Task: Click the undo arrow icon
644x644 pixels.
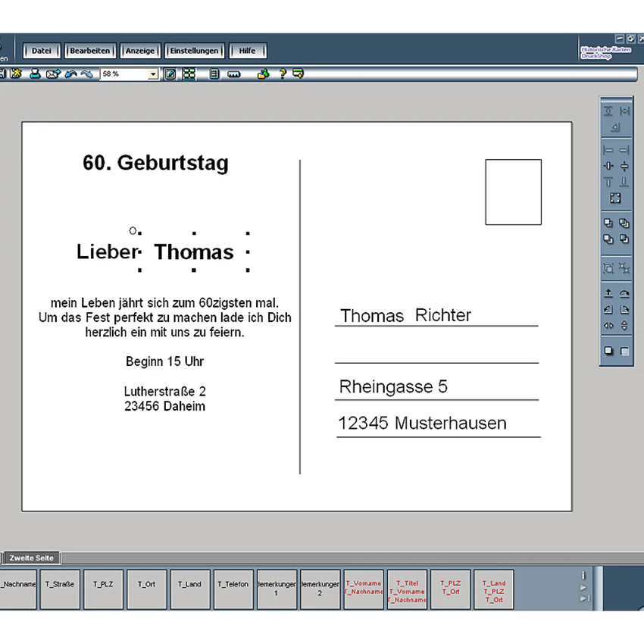Action: click(70, 74)
